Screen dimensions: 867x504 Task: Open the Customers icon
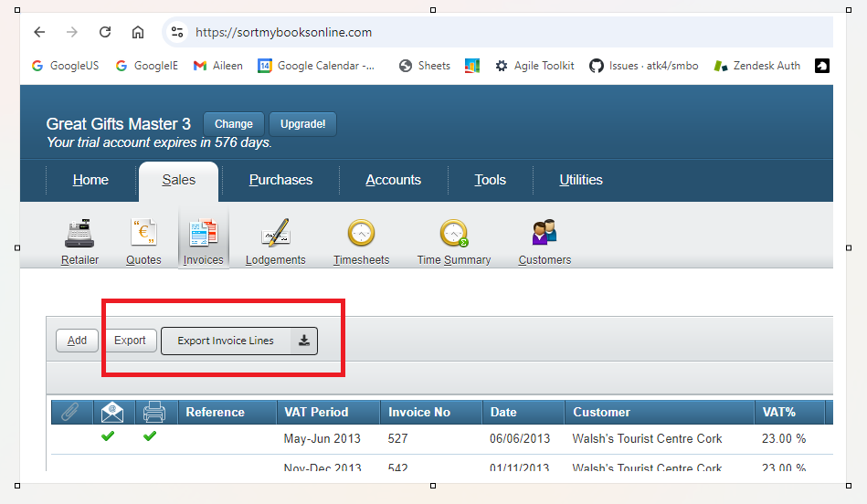point(545,234)
